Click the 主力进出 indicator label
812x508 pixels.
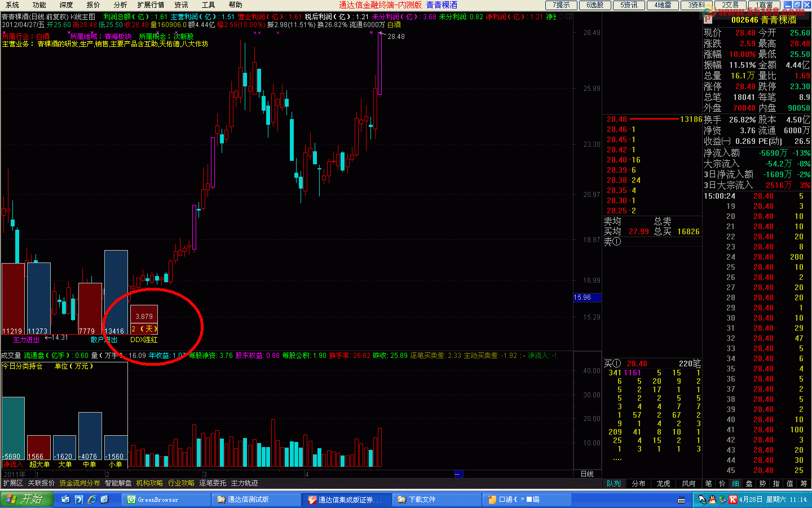pyautogui.click(x=27, y=340)
